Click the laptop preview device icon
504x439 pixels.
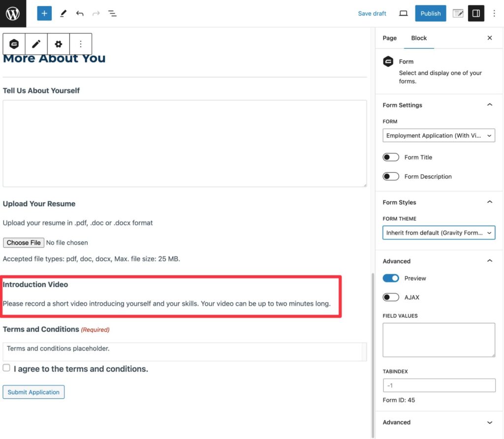404,14
